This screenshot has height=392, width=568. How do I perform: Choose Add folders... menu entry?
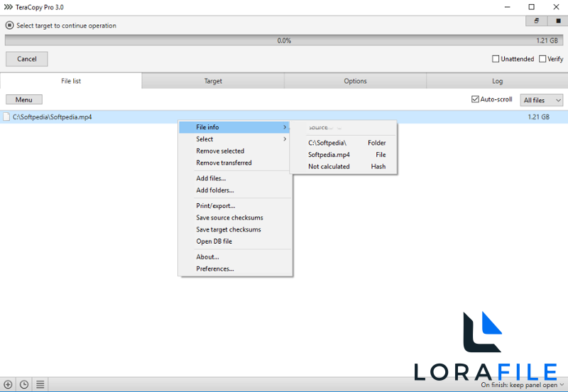236,190
